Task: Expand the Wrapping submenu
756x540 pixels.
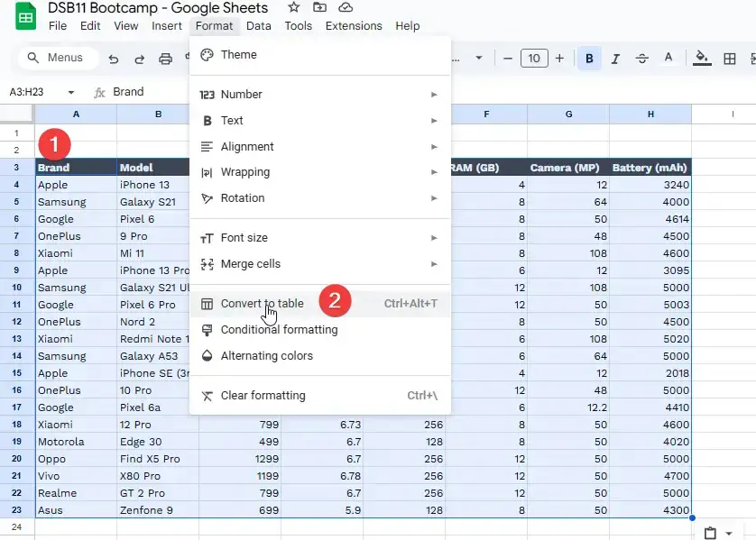Action: [x=320, y=172]
